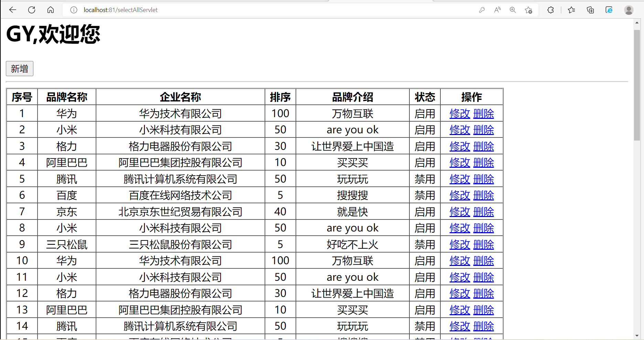This screenshot has width=644, height=340.
Task: Click 删除 for row 6 百度
Action: coord(484,195)
